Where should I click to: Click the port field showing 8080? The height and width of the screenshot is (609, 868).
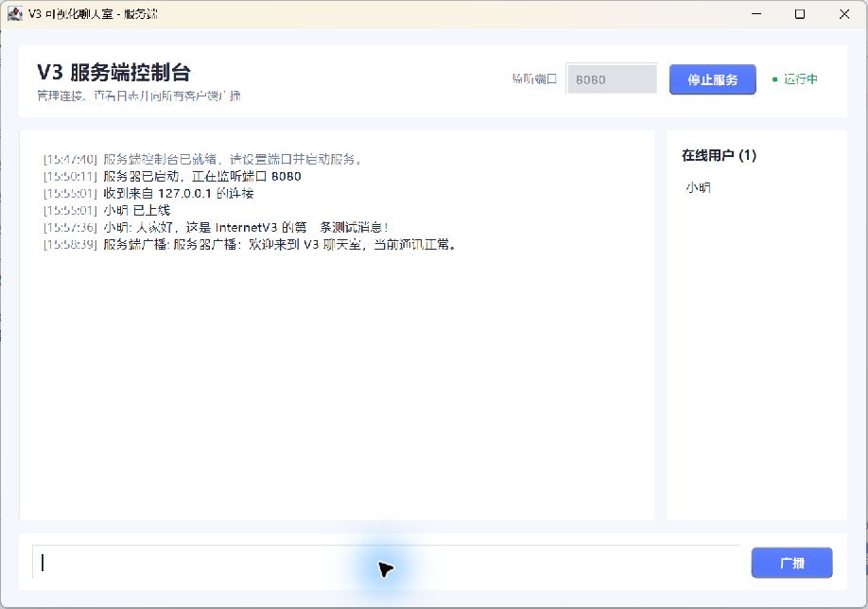tap(612, 79)
